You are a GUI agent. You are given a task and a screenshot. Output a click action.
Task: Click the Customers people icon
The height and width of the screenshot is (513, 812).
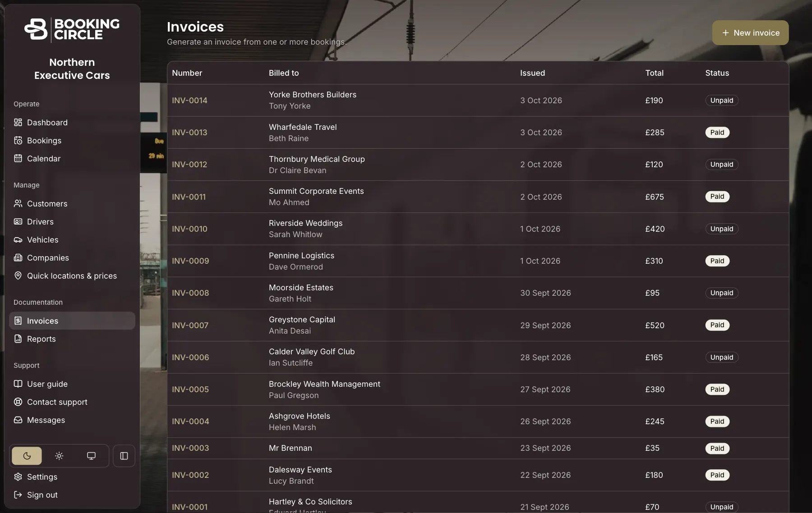point(18,203)
